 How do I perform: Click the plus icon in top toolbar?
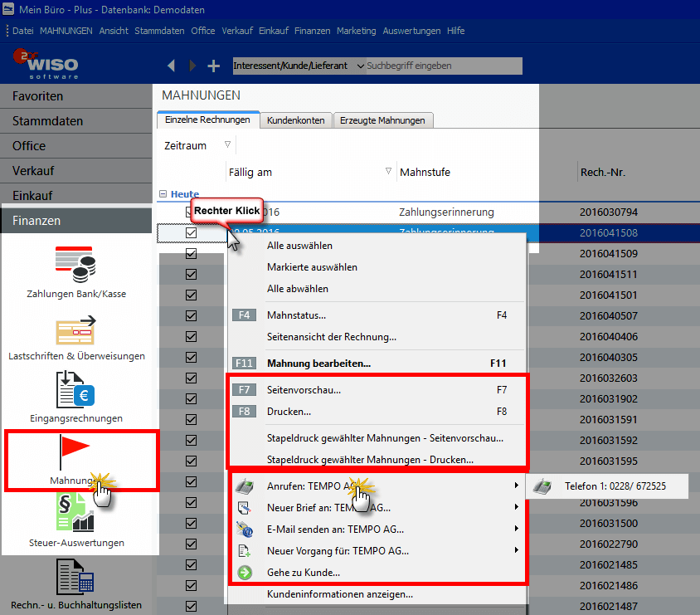point(214,66)
